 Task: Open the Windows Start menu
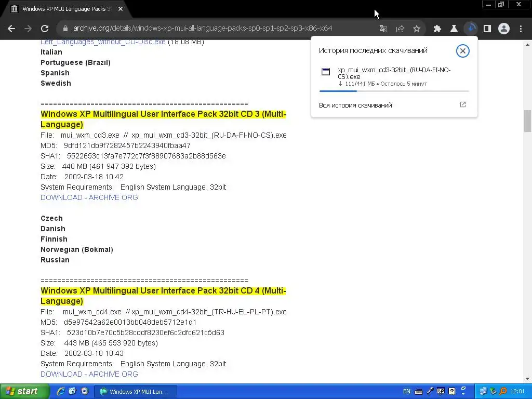point(24,391)
